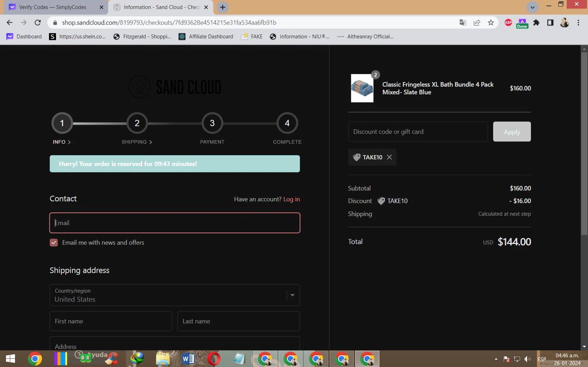The image size is (588, 367).
Task: Open the browser extensions puzzle icon
Action: (536, 23)
